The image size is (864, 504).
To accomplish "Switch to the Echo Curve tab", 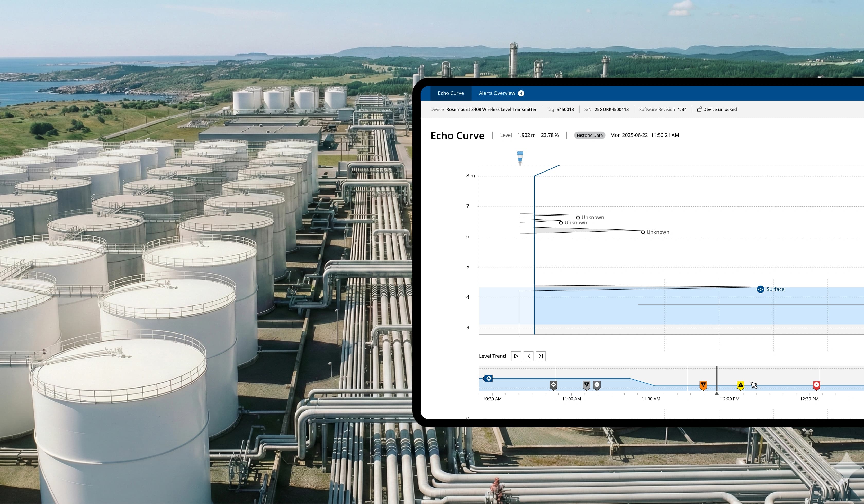I will (451, 93).
